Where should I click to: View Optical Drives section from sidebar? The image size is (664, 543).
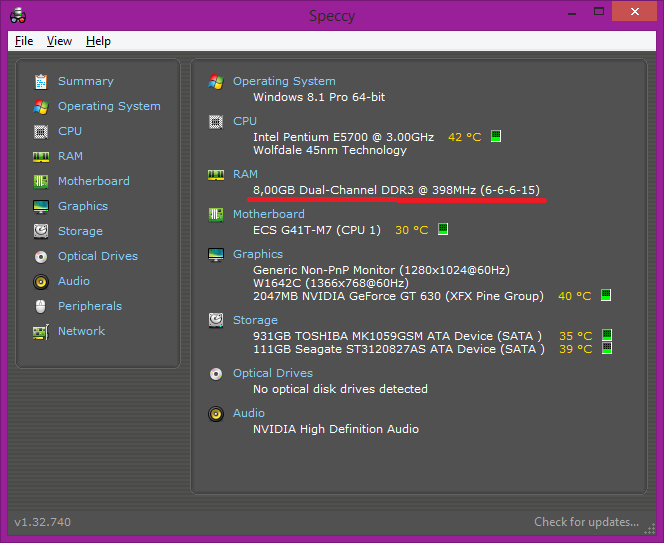(98, 256)
